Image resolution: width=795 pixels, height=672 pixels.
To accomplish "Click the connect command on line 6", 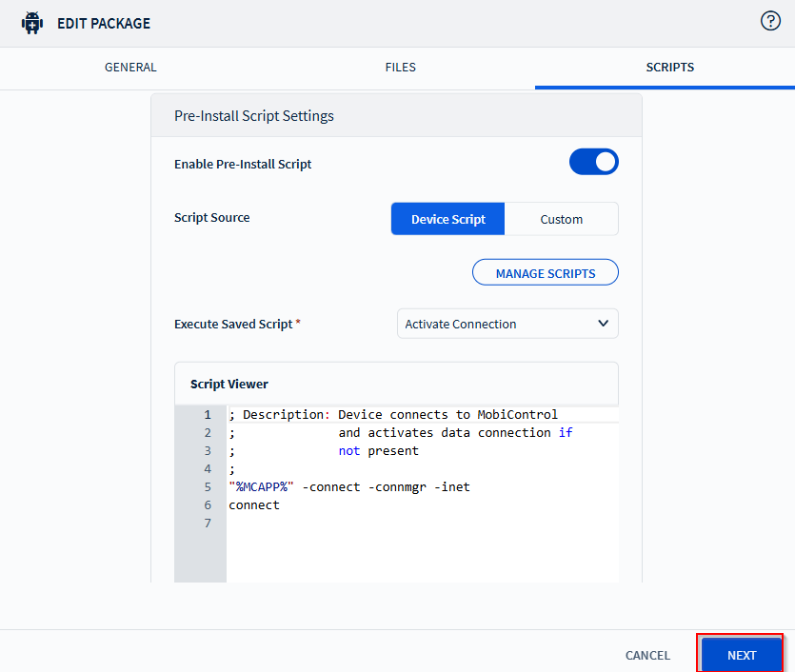I will [254, 505].
